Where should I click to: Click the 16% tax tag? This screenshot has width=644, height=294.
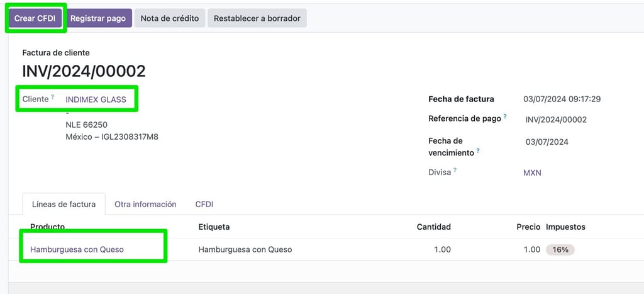pyautogui.click(x=560, y=249)
